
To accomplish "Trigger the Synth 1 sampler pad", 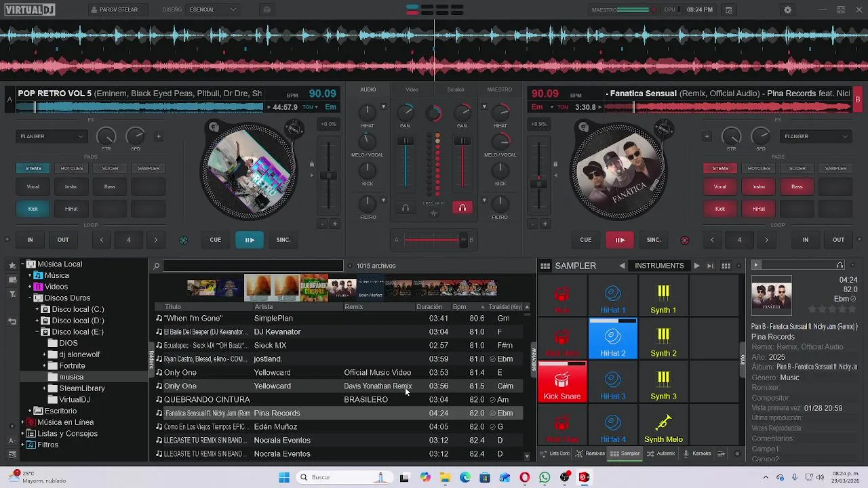I will (663, 296).
